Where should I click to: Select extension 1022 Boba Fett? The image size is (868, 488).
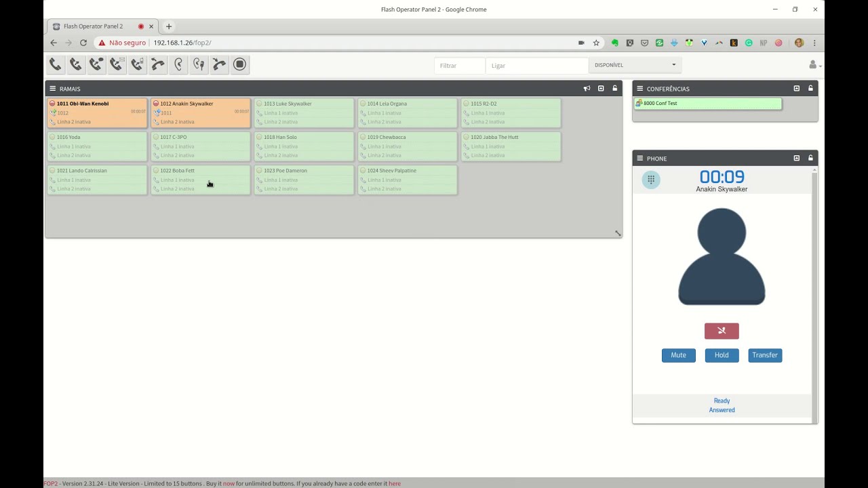tap(201, 180)
